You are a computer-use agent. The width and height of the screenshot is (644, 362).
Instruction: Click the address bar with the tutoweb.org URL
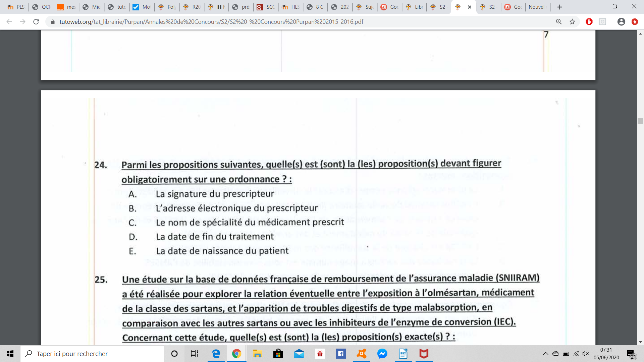pyautogui.click(x=211, y=22)
